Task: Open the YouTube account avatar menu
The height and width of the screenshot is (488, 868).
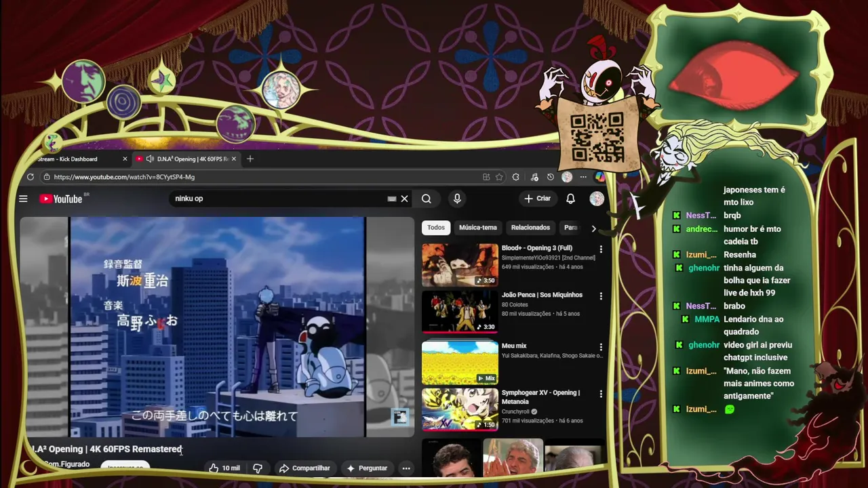Action: [597, 199]
